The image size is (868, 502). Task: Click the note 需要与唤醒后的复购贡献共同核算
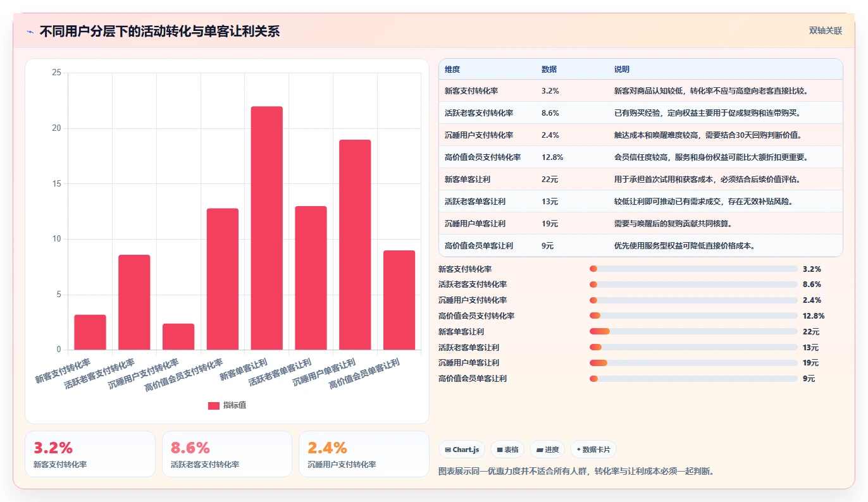pyautogui.click(x=674, y=224)
